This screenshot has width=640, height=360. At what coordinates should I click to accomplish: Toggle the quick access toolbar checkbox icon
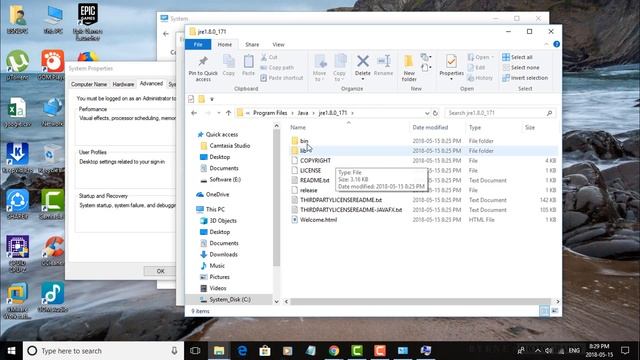pos(191,99)
